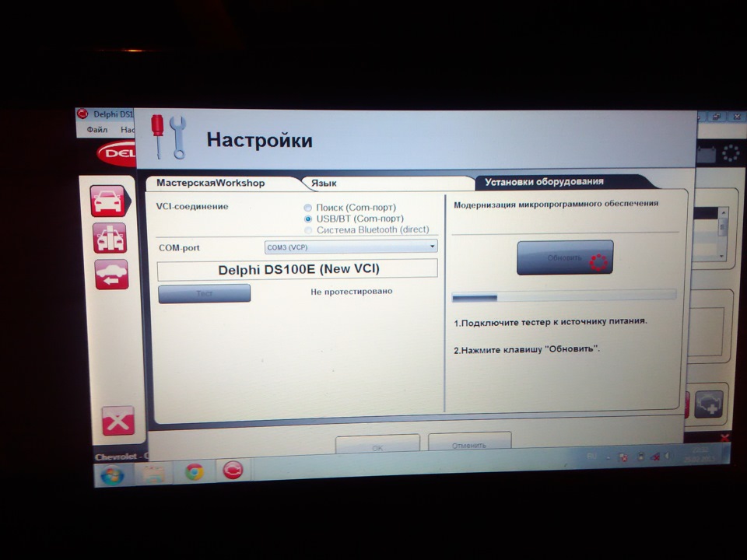Image resolution: width=747 pixels, height=560 pixels.
Task: Click the Отменить button
Action: [469, 443]
